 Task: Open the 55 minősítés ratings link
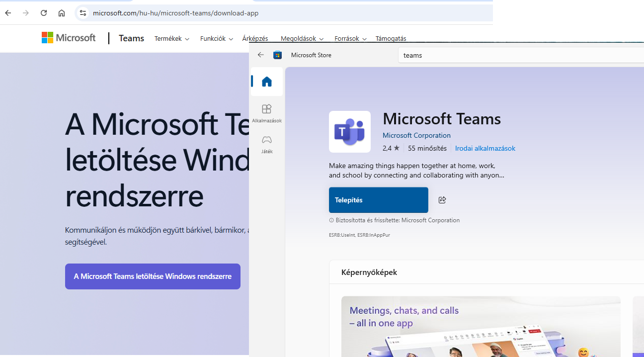pyautogui.click(x=427, y=148)
